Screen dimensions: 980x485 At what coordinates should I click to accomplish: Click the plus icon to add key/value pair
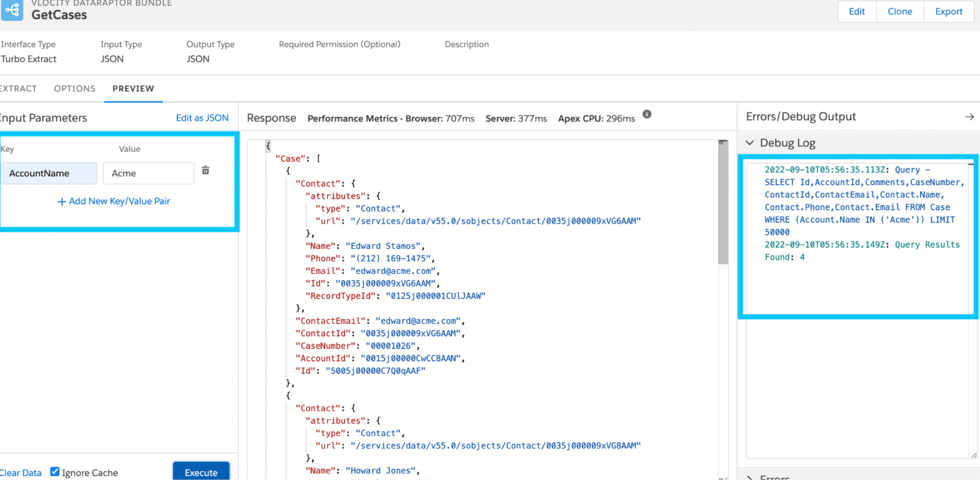click(62, 201)
